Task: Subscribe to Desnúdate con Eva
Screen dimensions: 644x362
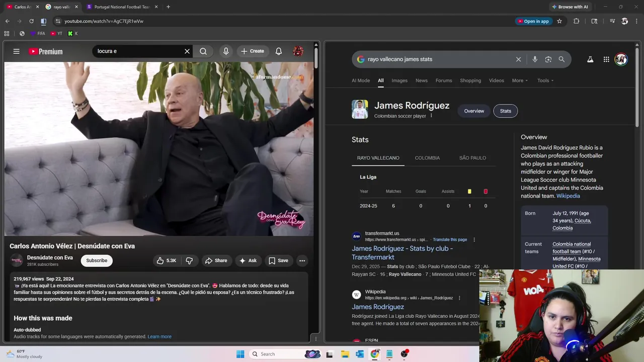Action: [x=97, y=260]
